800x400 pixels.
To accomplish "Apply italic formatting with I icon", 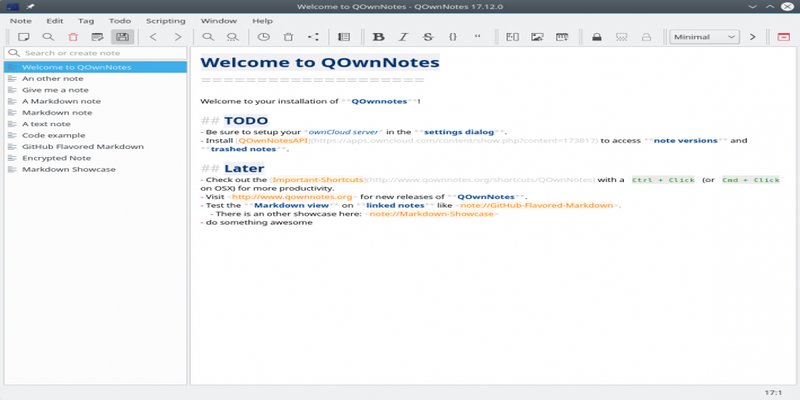I will click(x=403, y=37).
